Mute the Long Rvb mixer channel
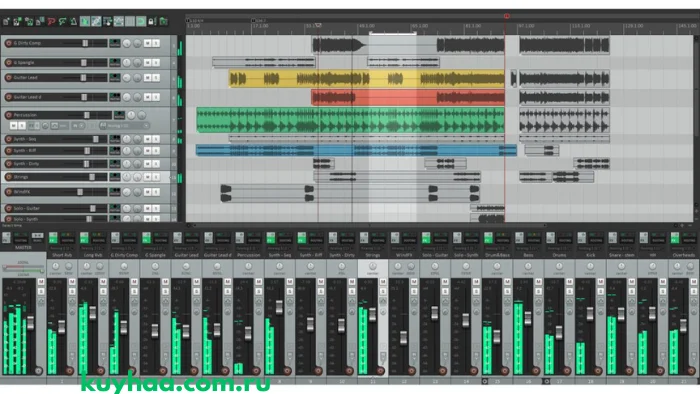The image size is (700, 394). pos(103,282)
